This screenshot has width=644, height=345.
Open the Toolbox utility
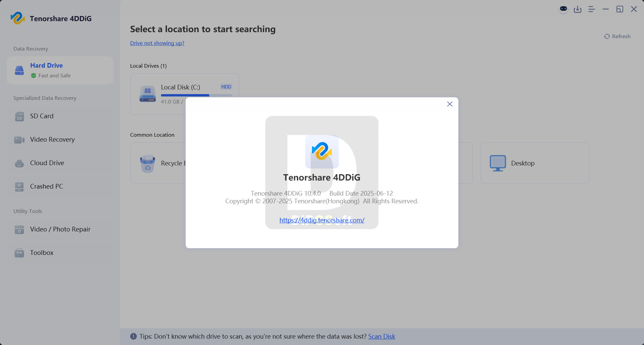coord(60,253)
